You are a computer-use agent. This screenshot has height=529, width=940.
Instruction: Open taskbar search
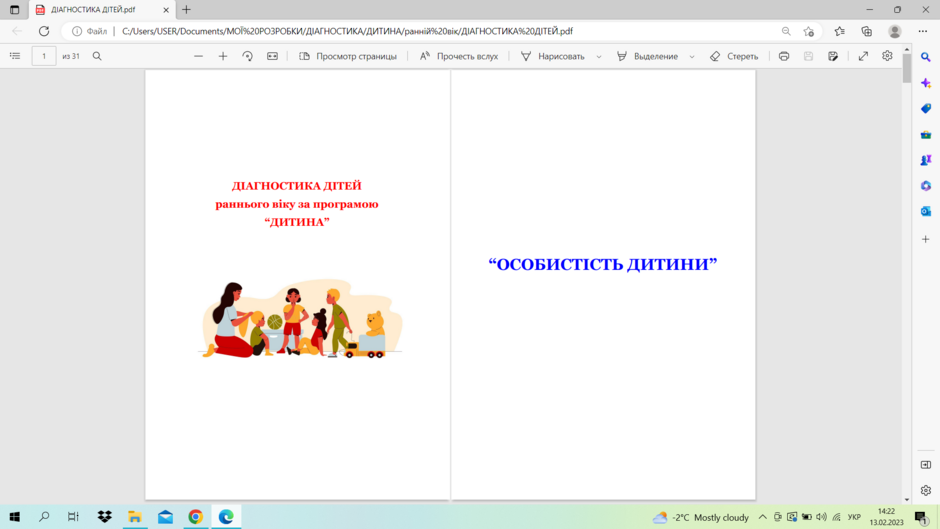(44, 517)
